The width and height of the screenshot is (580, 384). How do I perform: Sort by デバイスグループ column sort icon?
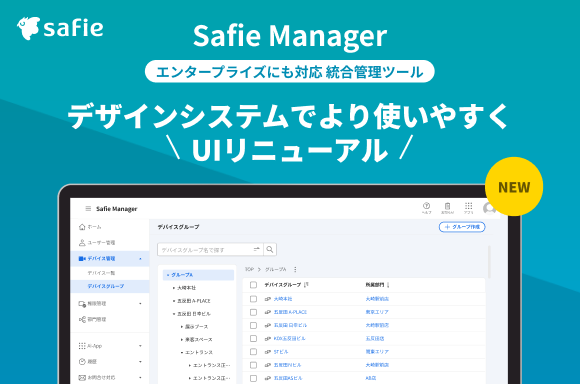pos(306,284)
